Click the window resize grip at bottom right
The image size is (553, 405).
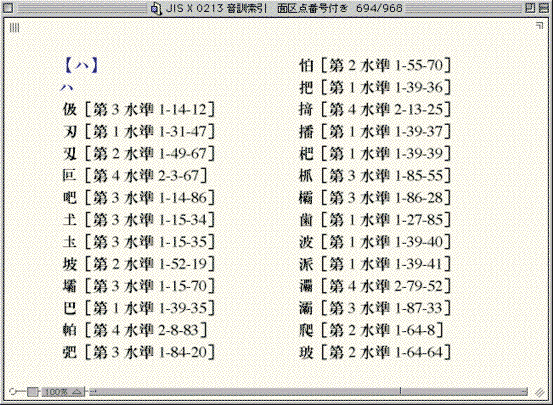539,392
